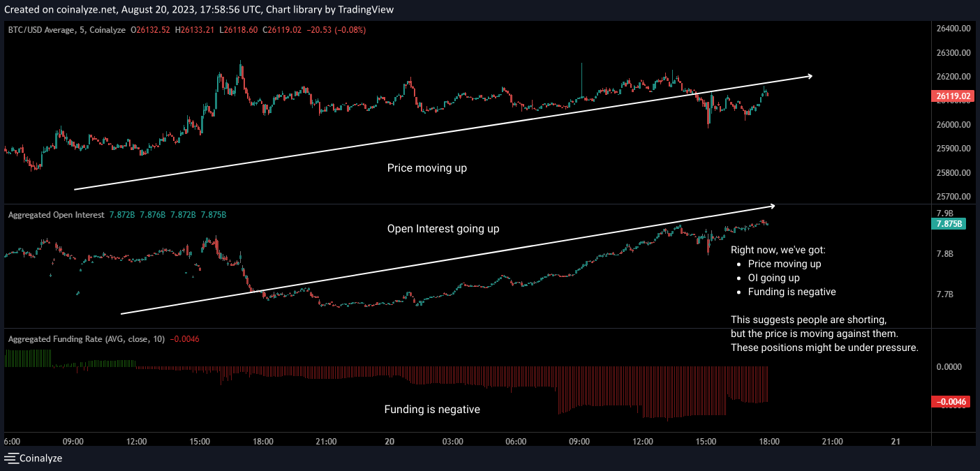Toggle the Price moving up annotation

tap(427, 167)
